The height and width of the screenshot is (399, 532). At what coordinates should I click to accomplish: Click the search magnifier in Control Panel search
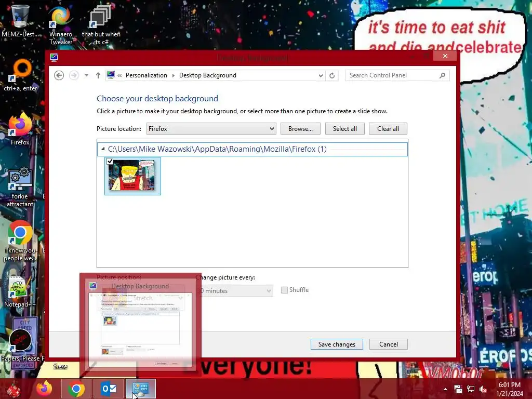click(x=442, y=75)
